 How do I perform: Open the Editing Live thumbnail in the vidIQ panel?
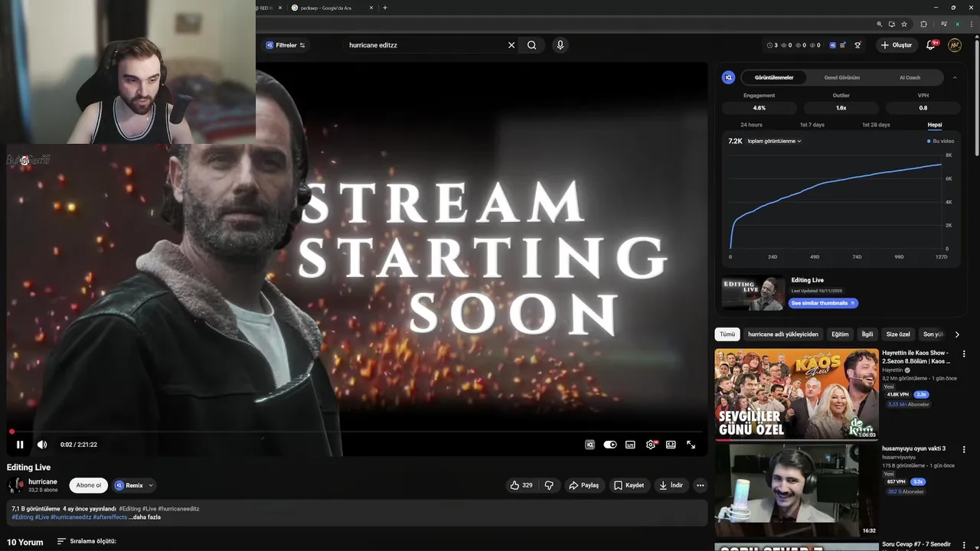pos(753,293)
